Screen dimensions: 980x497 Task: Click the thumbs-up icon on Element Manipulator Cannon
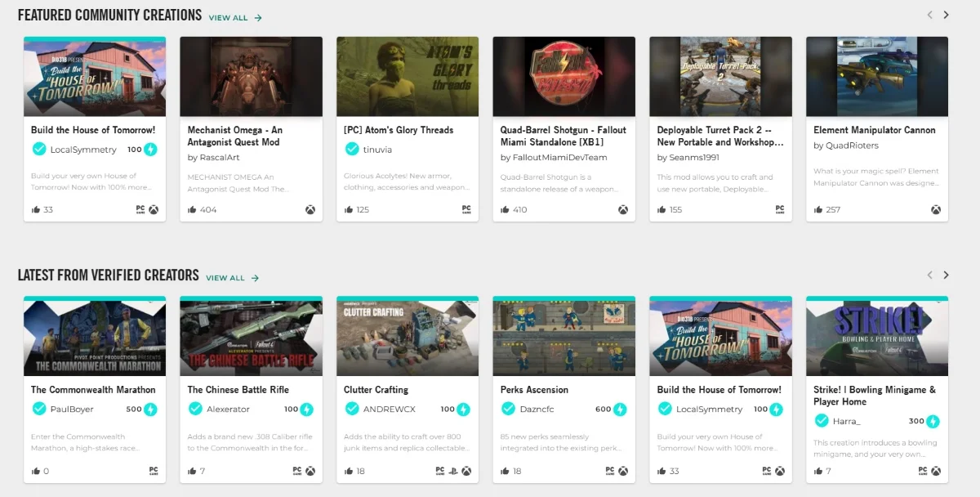pos(818,210)
